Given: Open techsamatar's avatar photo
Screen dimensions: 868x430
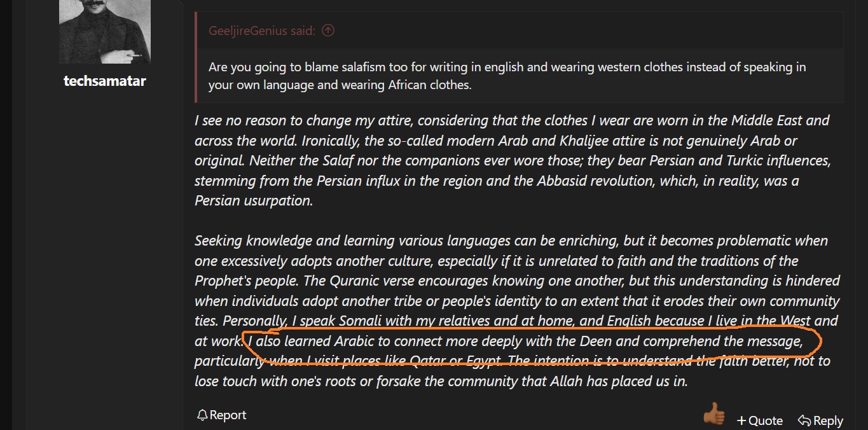Looking at the screenshot, I should coord(105,31).
